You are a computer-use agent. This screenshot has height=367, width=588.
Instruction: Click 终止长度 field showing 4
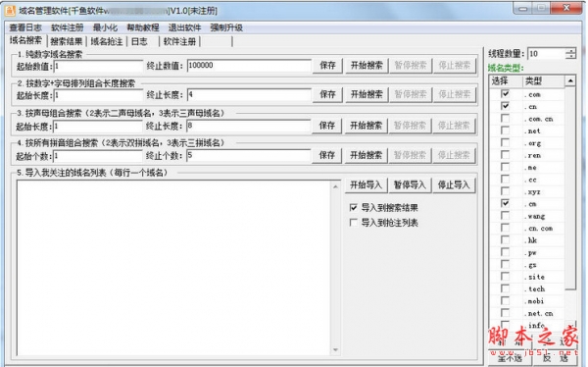(x=249, y=94)
